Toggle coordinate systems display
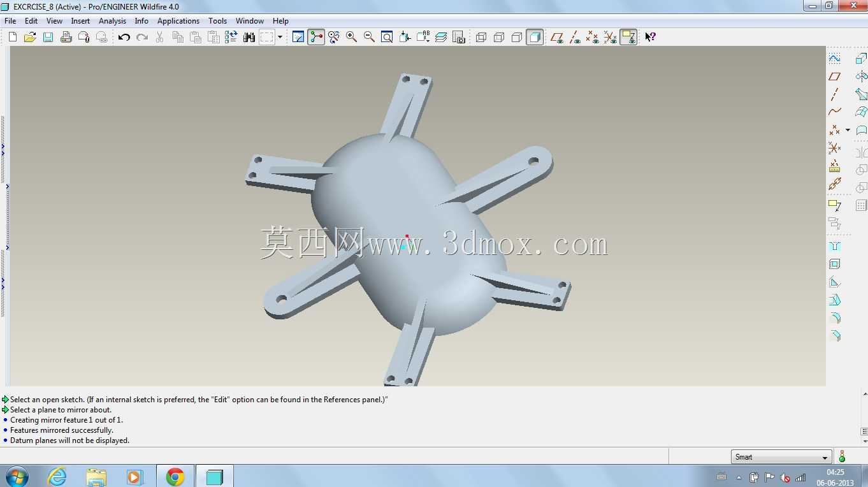 pos(611,37)
